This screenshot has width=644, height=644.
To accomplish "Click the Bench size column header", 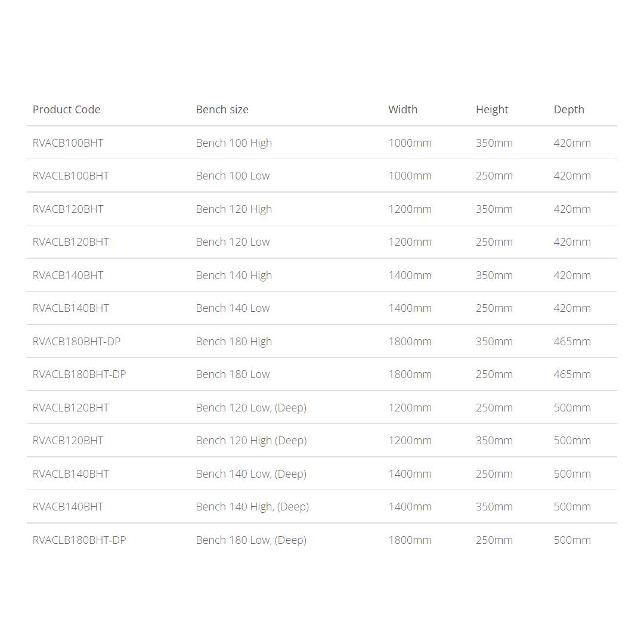I will tap(222, 110).
